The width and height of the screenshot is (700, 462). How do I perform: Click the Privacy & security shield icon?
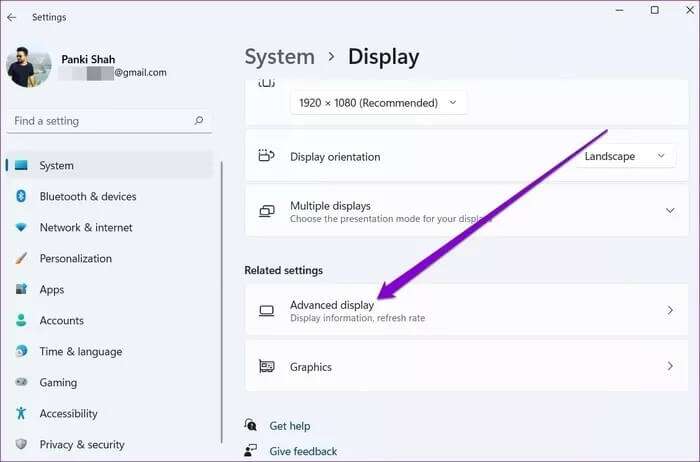(x=20, y=445)
